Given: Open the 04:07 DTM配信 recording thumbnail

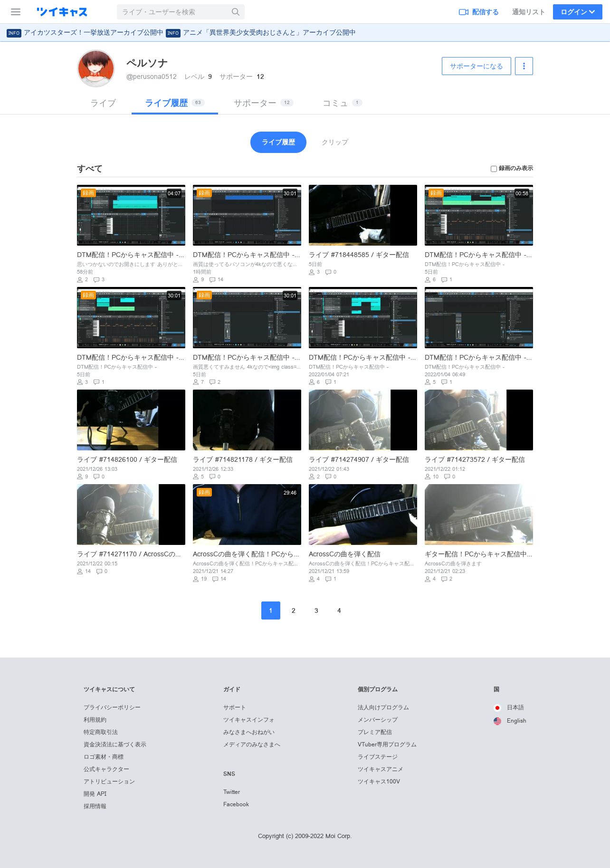Looking at the screenshot, I should [x=131, y=215].
